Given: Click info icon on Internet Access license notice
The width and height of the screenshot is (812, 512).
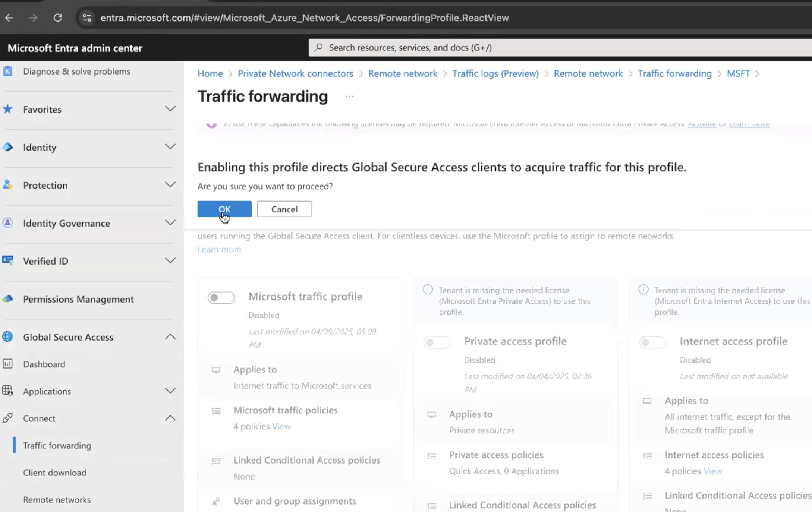Looking at the screenshot, I should tap(643, 290).
